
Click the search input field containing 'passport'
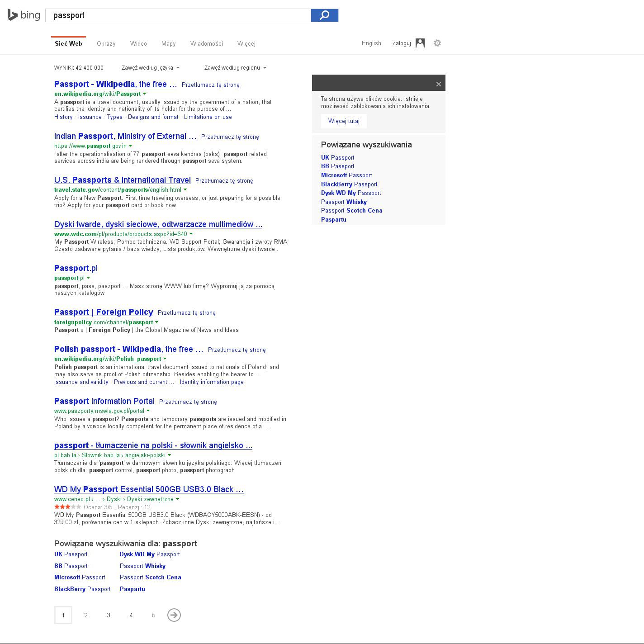pyautogui.click(x=178, y=15)
